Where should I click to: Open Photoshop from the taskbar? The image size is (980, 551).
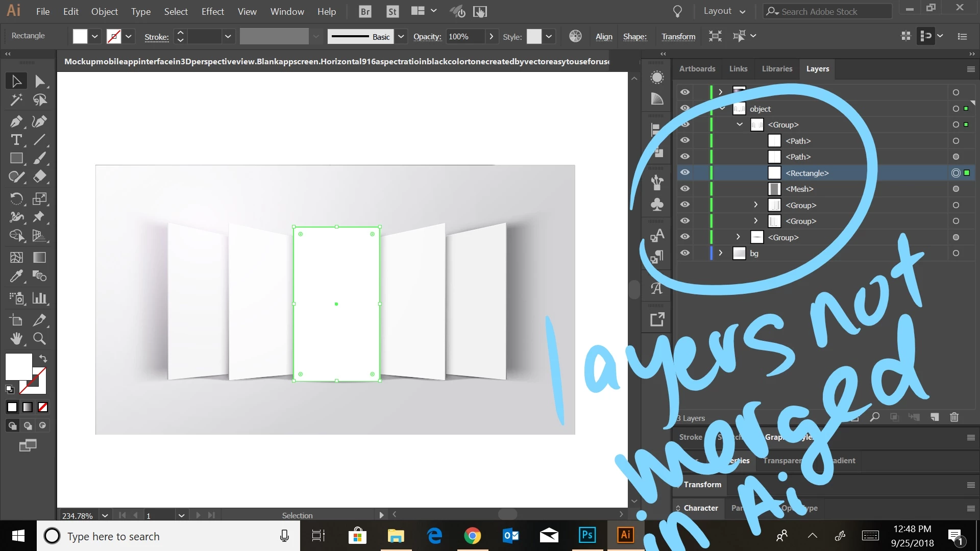tap(587, 535)
